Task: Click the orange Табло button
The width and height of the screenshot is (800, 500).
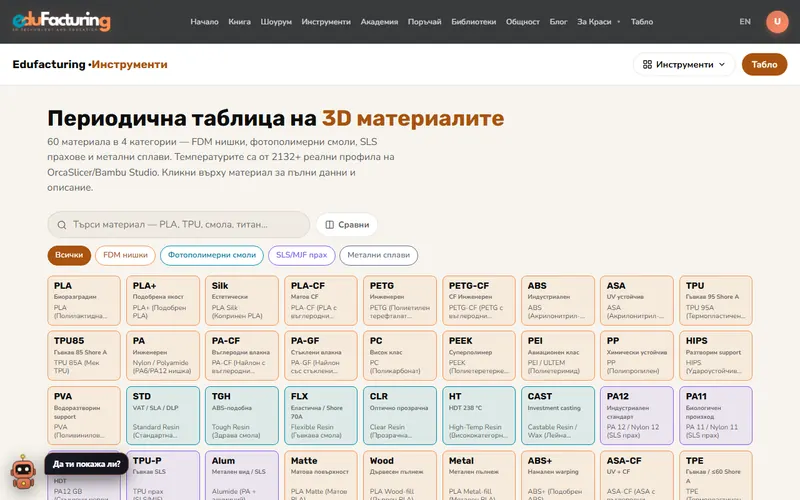Action: (x=764, y=64)
